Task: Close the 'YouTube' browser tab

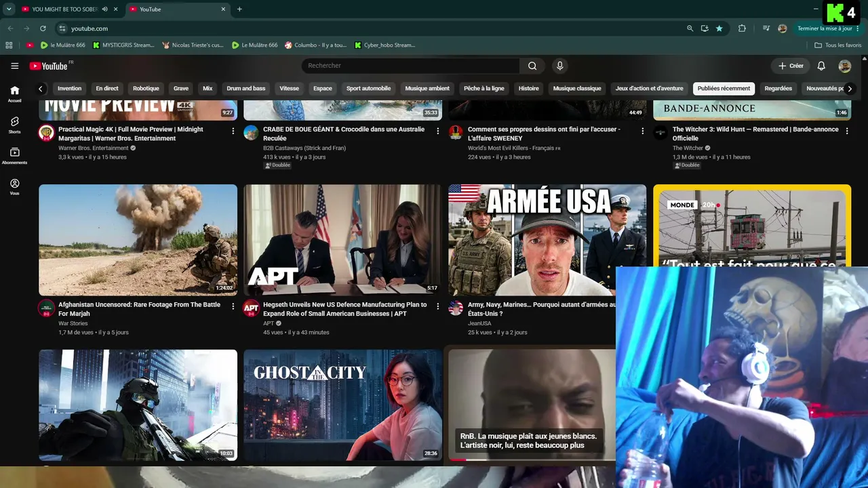Action: pyautogui.click(x=223, y=9)
